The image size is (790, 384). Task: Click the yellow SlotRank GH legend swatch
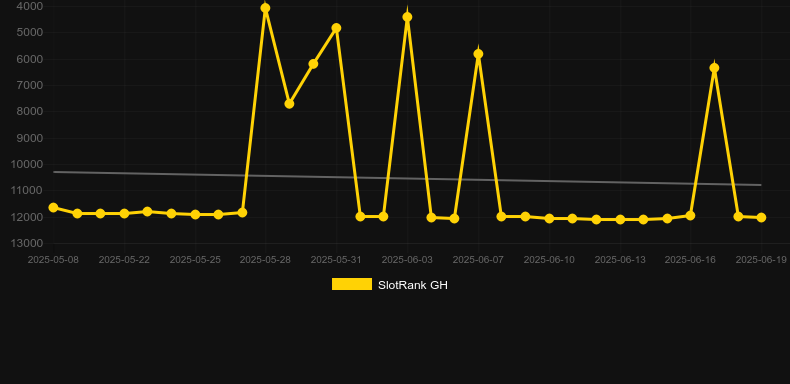pyautogui.click(x=352, y=284)
